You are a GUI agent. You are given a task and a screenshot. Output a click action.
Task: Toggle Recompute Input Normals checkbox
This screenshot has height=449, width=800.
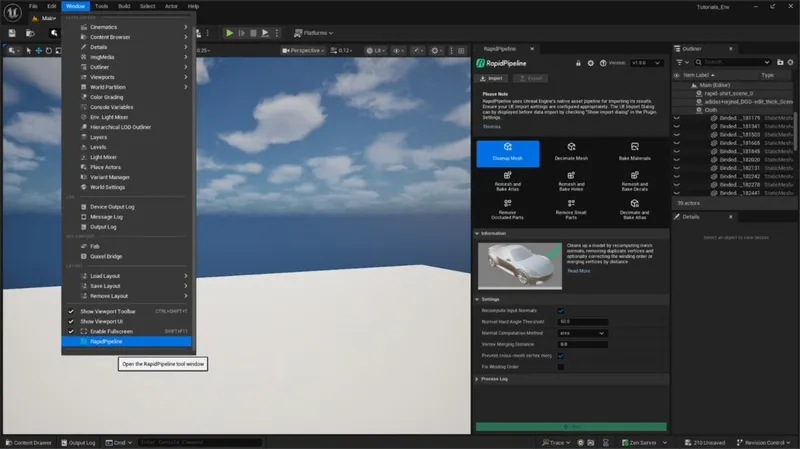(561, 311)
